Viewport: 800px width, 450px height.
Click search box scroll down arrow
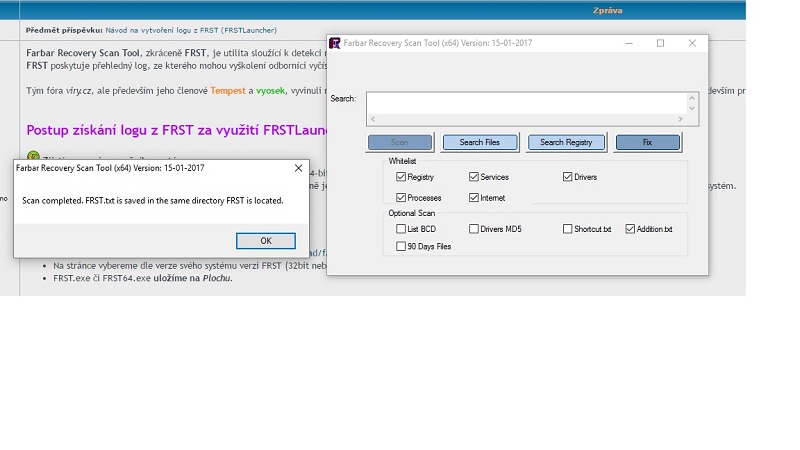tap(692, 108)
